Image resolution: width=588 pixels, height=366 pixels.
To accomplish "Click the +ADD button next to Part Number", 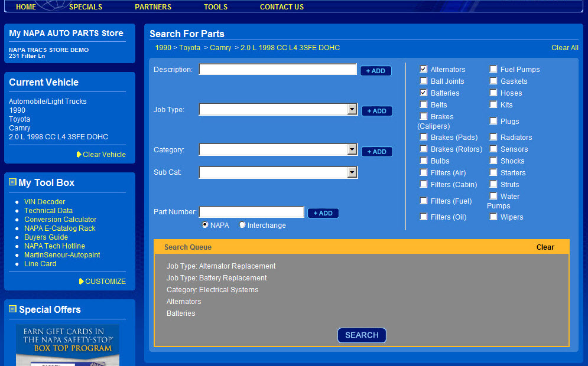I will click(323, 213).
